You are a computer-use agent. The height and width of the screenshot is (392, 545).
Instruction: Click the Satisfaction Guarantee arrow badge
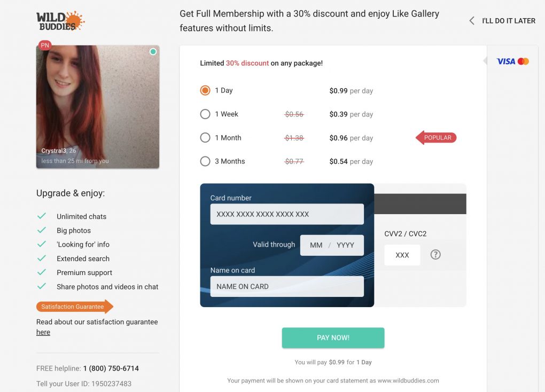[74, 307]
